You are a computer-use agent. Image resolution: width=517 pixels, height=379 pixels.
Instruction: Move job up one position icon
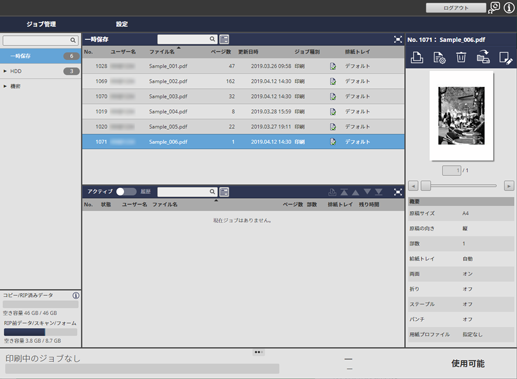pos(356,192)
